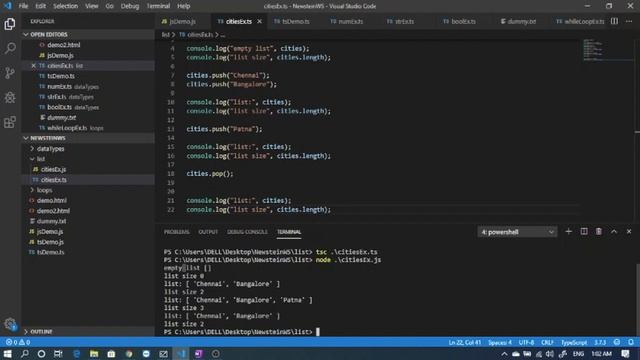The height and width of the screenshot is (360, 640).
Task: Open Task View on the taskbar
Action: [58, 353]
